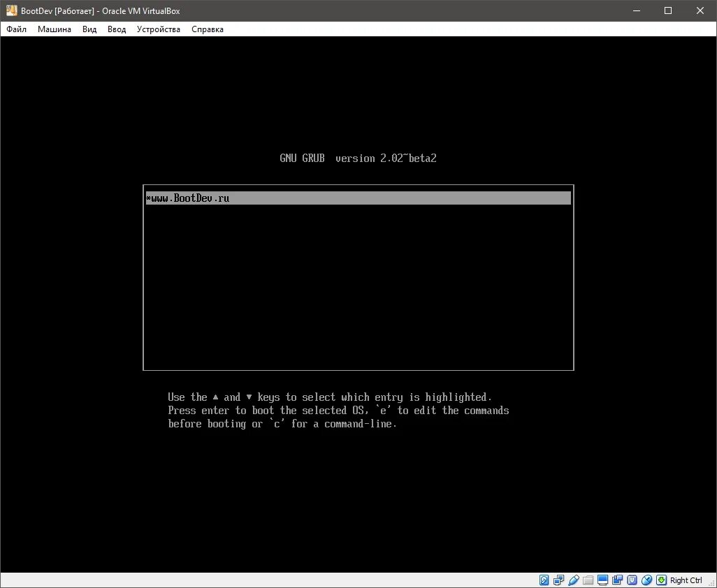This screenshot has width=717, height=588.
Task: Select the www.BootDev.ru GRUB entry
Action: click(x=358, y=198)
